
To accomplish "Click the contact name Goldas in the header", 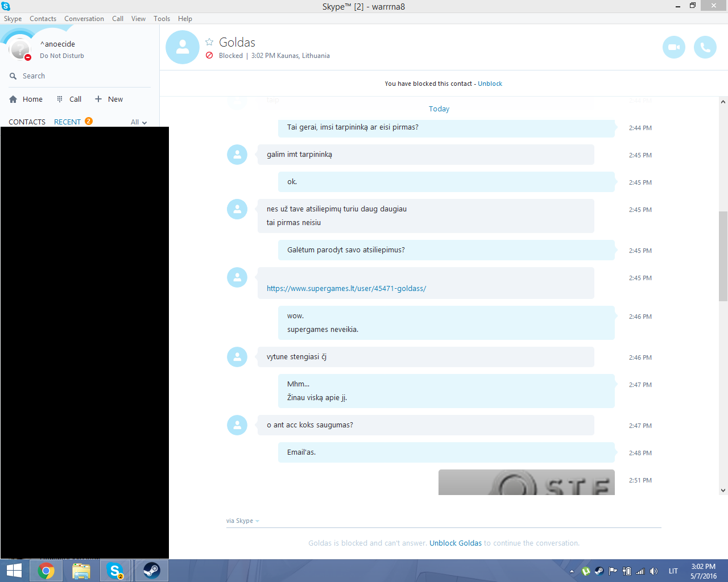I will pos(237,43).
